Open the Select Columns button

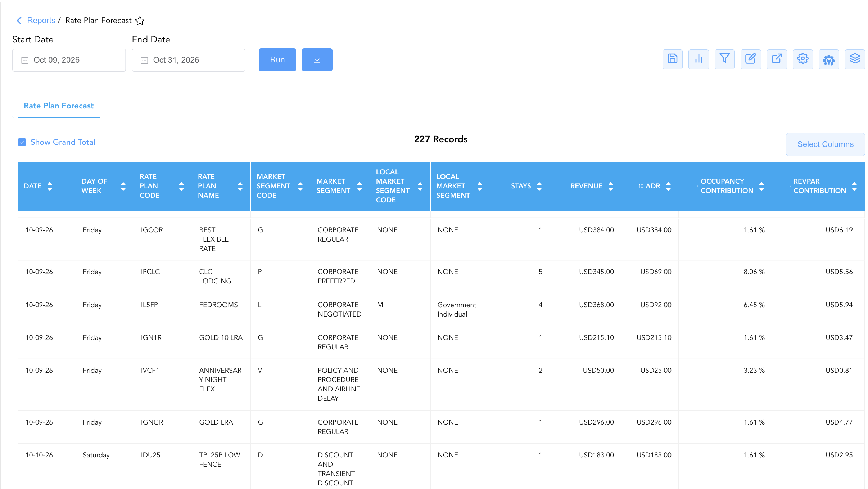[825, 144]
